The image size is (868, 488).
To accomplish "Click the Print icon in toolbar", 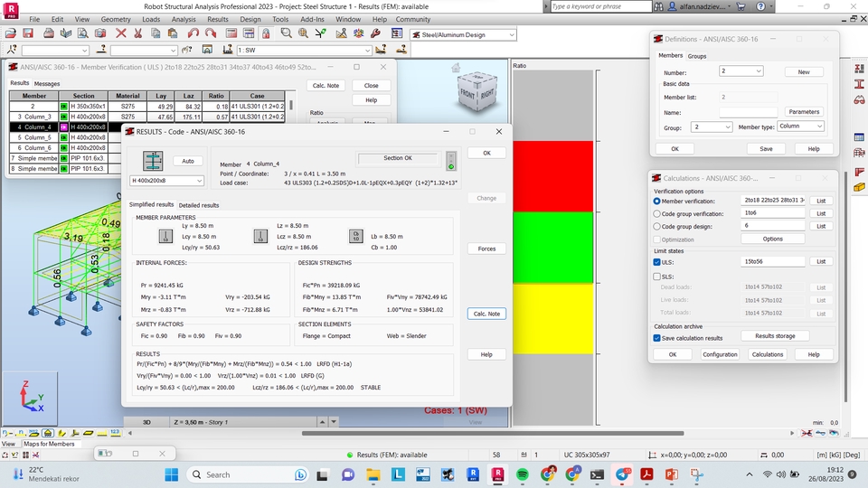I will pyautogui.click(x=49, y=33).
